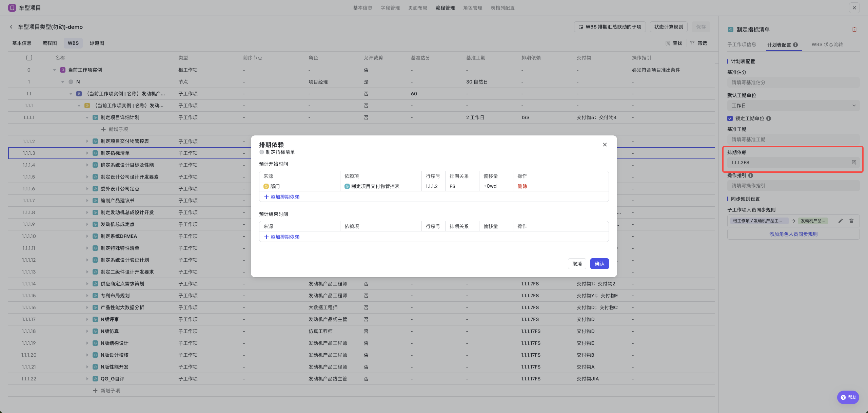Collapse 制定项目详细计划 row arrow
The width and height of the screenshot is (868, 413).
87,117
